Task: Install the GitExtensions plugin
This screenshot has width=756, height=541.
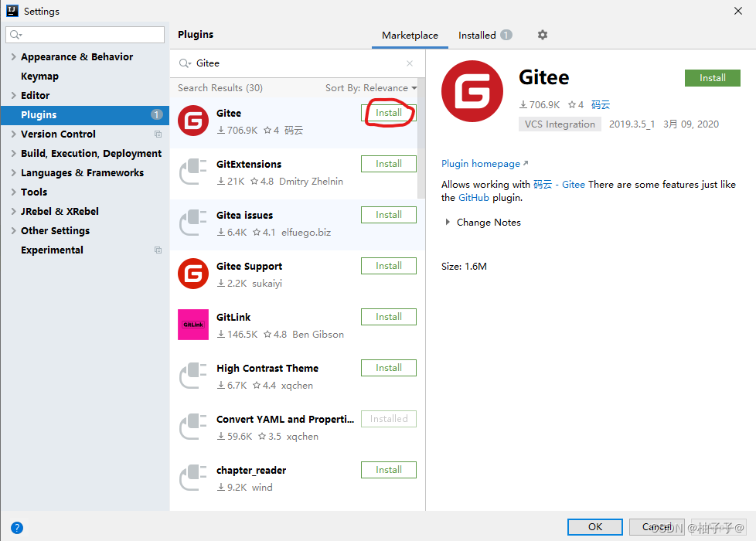Action: pos(389,164)
